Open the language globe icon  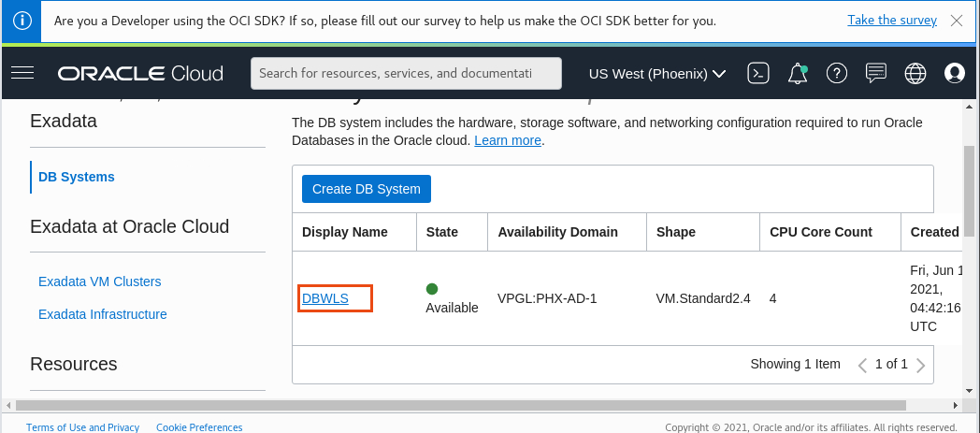(x=915, y=74)
